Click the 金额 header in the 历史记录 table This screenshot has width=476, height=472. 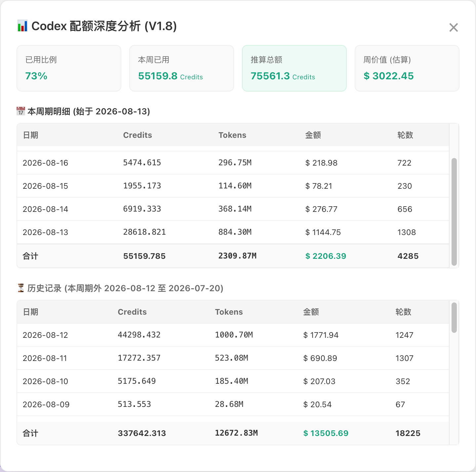[311, 312]
